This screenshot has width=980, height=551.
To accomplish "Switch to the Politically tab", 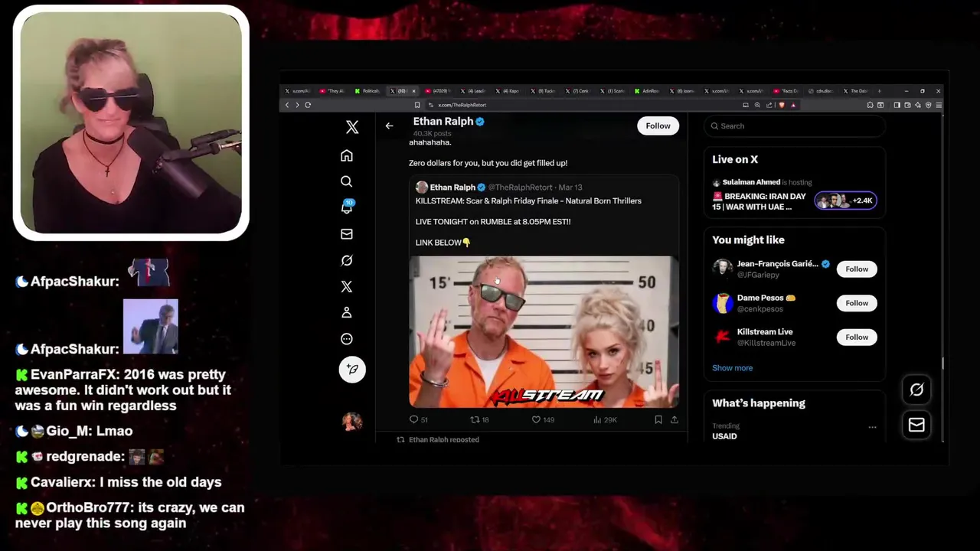I will pos(368,91).
